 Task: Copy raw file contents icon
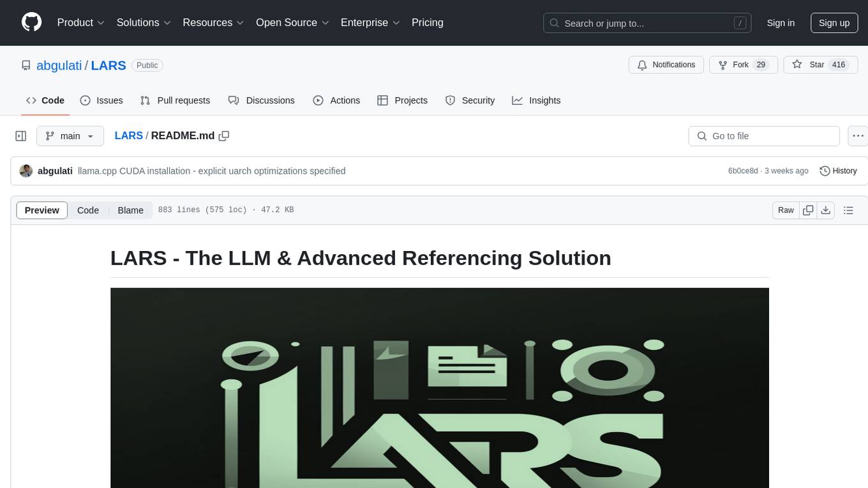(x=809, y=210)
